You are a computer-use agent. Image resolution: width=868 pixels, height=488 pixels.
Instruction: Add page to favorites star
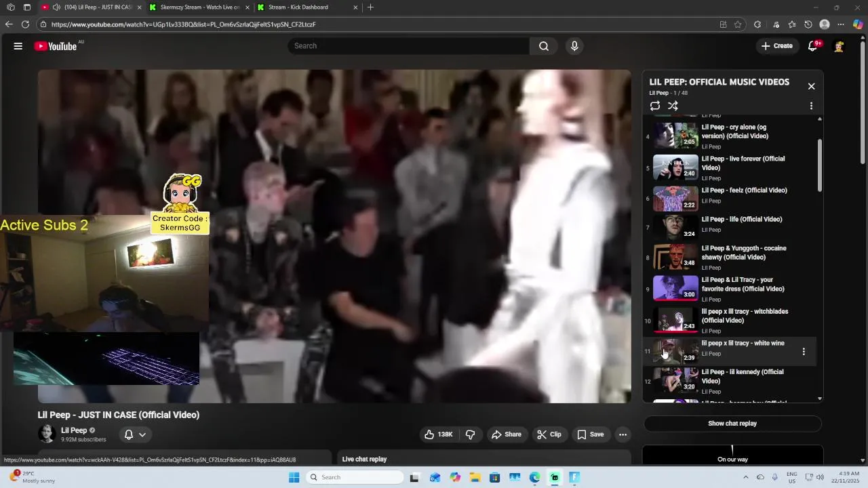tap(738, 24)
